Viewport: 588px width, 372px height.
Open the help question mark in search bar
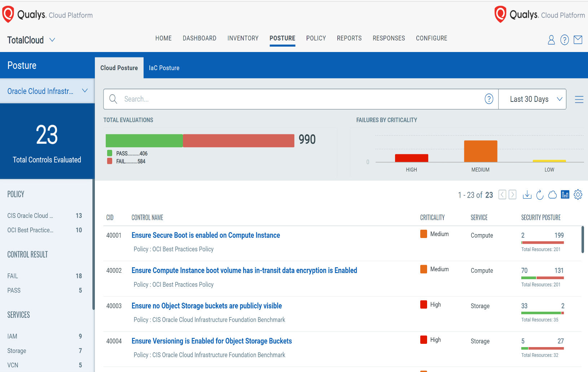489,99
